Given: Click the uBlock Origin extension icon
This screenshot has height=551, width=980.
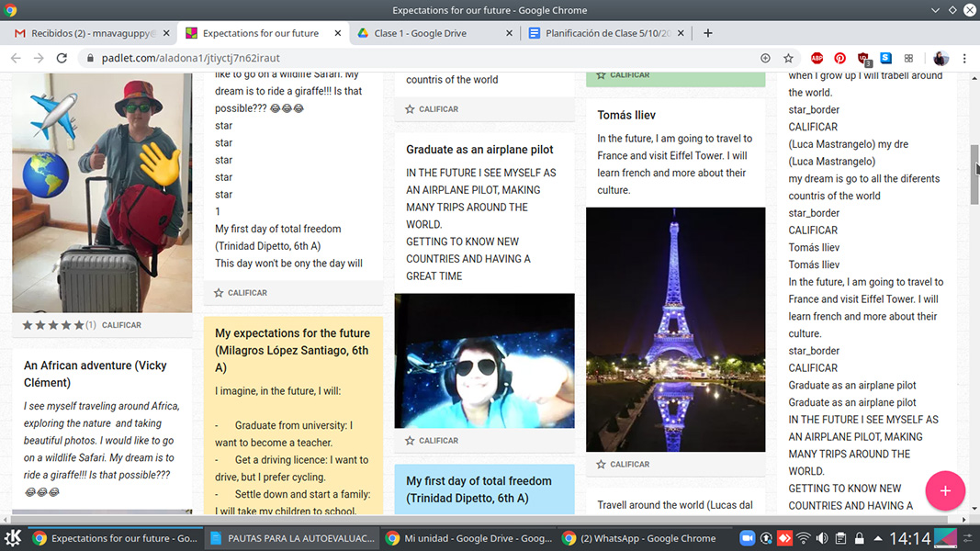Looking at the screenshot, I should 863,58.
